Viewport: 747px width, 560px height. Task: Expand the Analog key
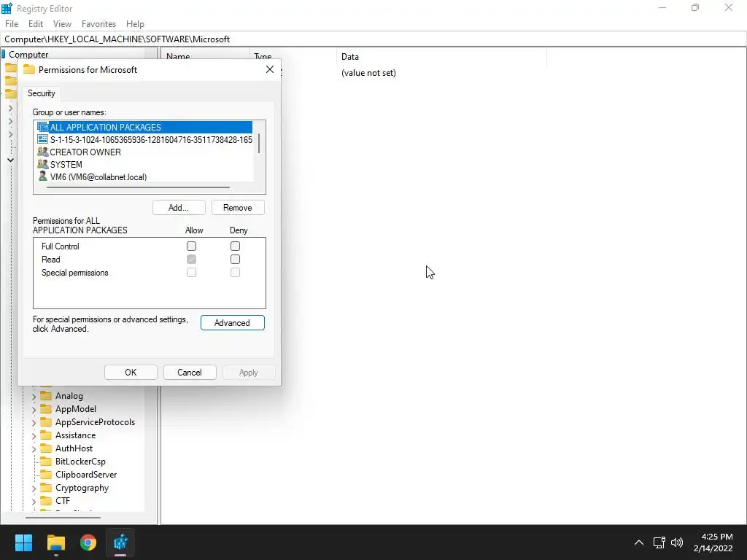[x=34, y=396]
